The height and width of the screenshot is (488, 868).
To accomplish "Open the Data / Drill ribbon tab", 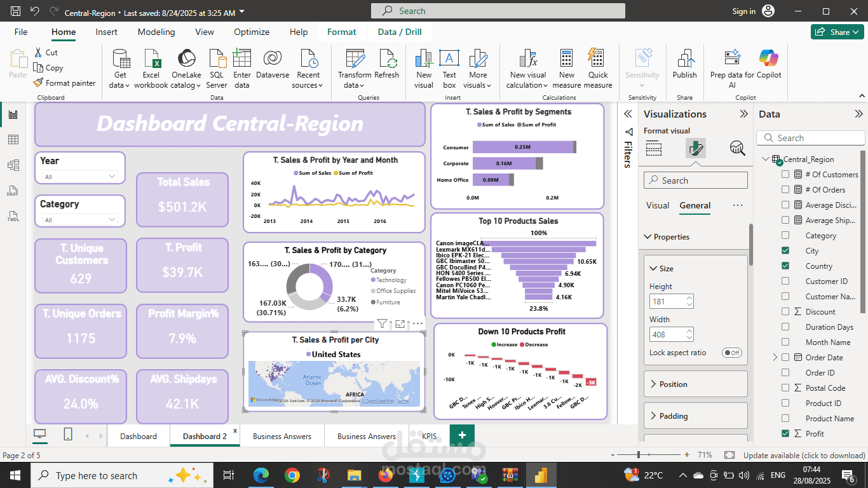I will pos(400,32).
